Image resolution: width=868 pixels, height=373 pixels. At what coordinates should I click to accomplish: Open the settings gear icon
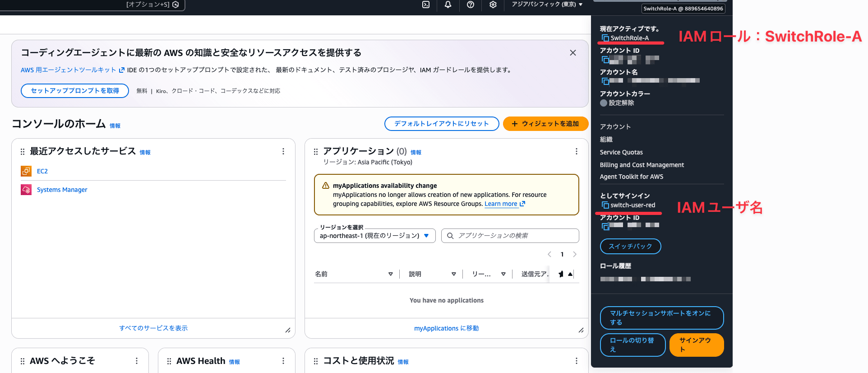pyautogui.click(x=493, y=5)
